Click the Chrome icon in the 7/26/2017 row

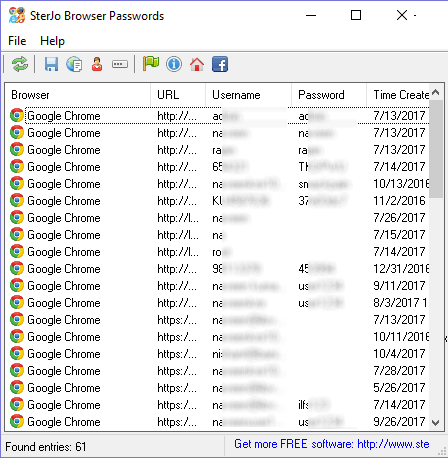pos(17,217)
